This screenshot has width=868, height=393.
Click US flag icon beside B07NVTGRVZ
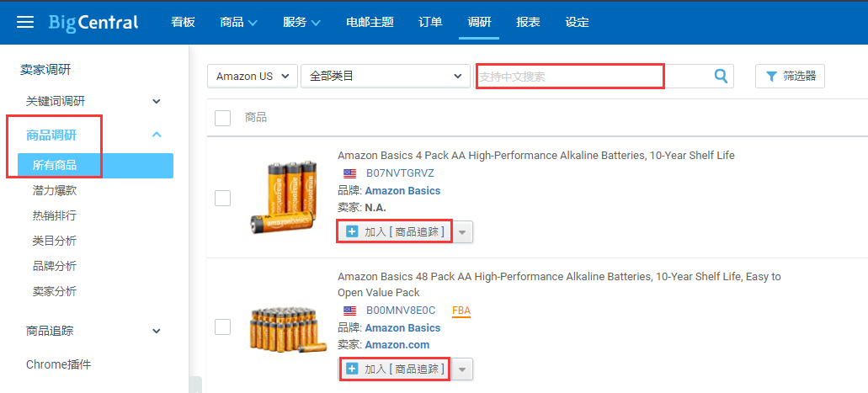tap(350, 173)
